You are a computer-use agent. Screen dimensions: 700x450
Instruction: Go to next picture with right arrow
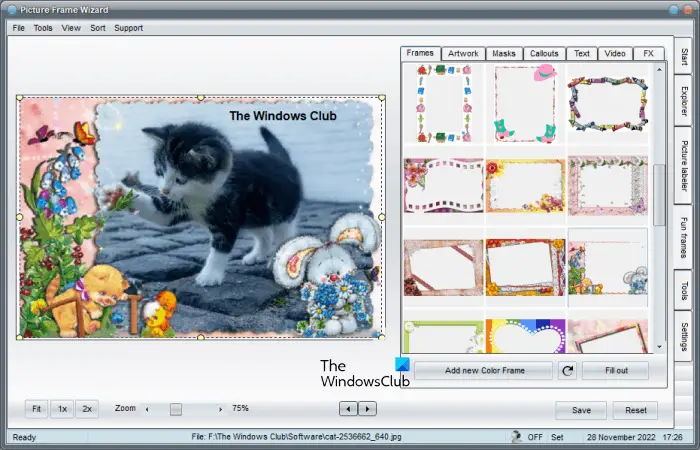click(x=367, y=408)
